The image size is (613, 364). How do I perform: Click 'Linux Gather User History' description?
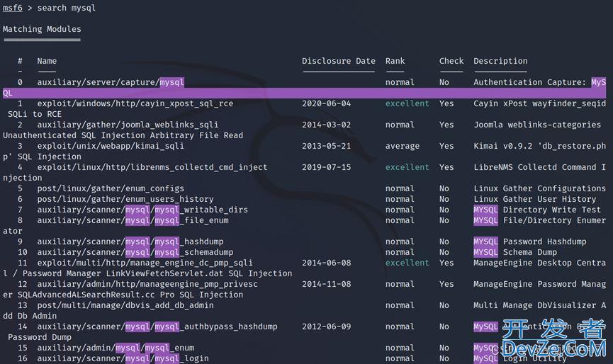click(535, 199)
